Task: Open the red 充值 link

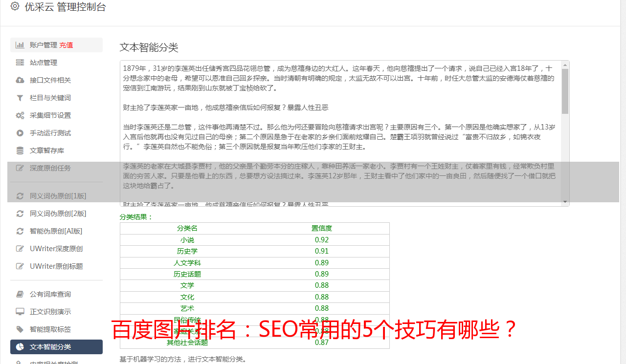Action: pyautogui.click(x=66, y=45)
